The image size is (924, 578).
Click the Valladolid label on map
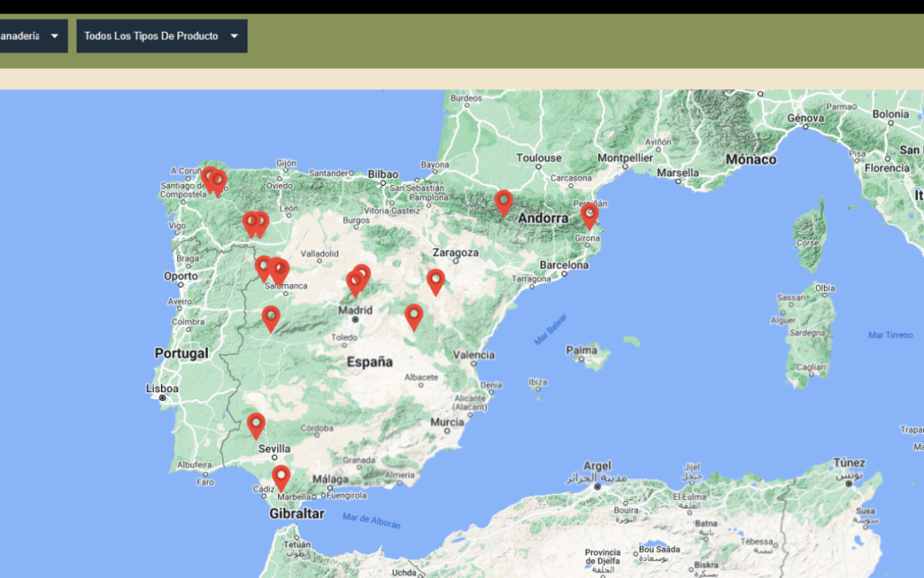click(319, 253)
